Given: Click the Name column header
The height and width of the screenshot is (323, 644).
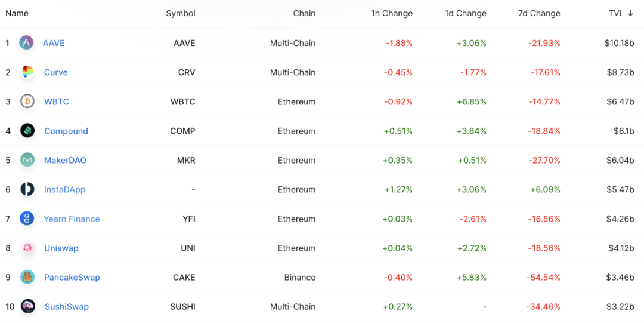Looking at the screenshot, I should [17, 13].
